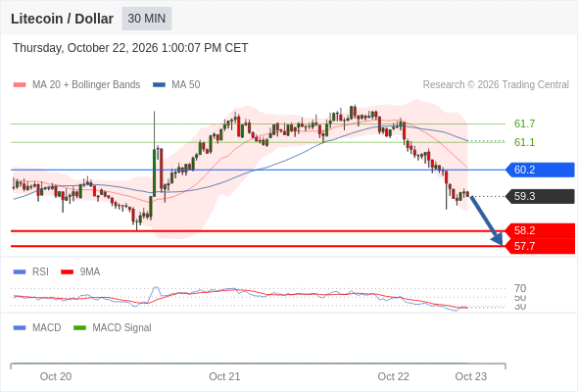Click the 30 MIN timeframe button
This screenshot has height=392, width=578.
click(147, 19)
